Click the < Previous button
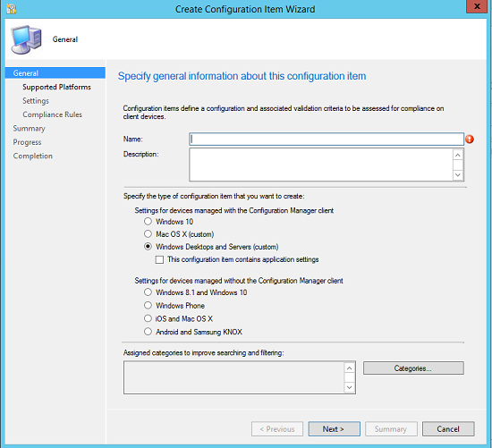This screenshot has width=492, height=448. (x=277, y=428)
